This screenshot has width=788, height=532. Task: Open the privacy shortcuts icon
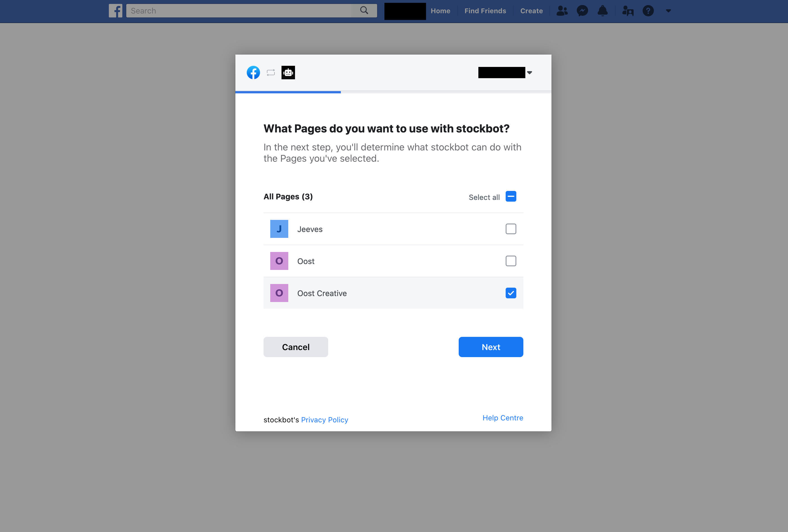[628, 11]
